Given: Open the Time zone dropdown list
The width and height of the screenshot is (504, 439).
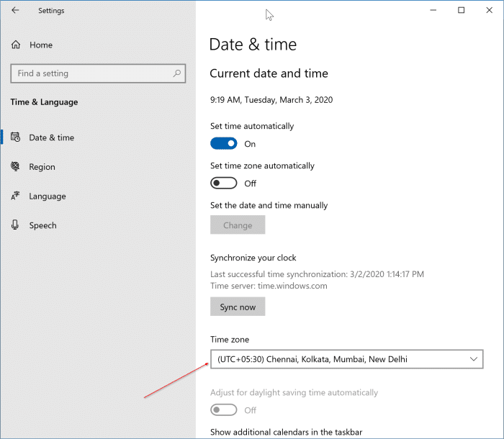Looking at the screenshot, I should click(347, 359).
